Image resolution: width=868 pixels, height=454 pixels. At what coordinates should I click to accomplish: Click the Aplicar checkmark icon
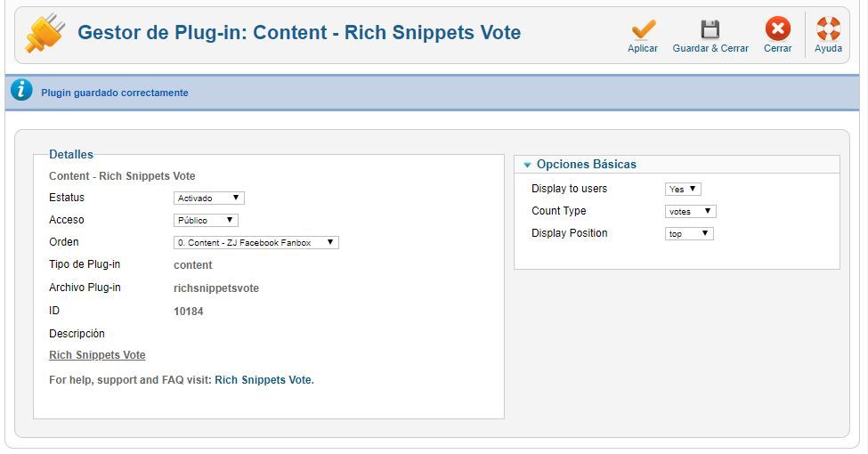[x=644, y=28]
